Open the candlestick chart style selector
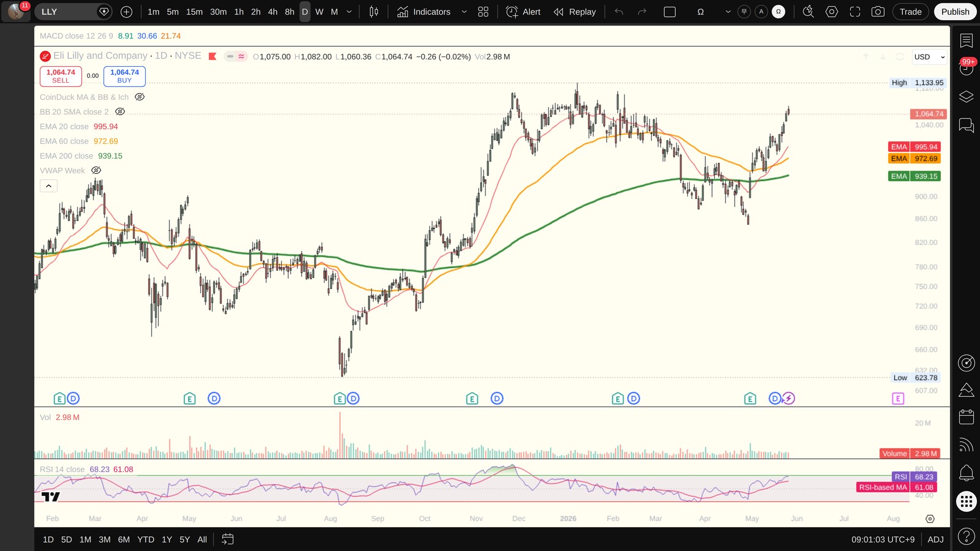This screenshot has height=551, width=980. (374, 12)
